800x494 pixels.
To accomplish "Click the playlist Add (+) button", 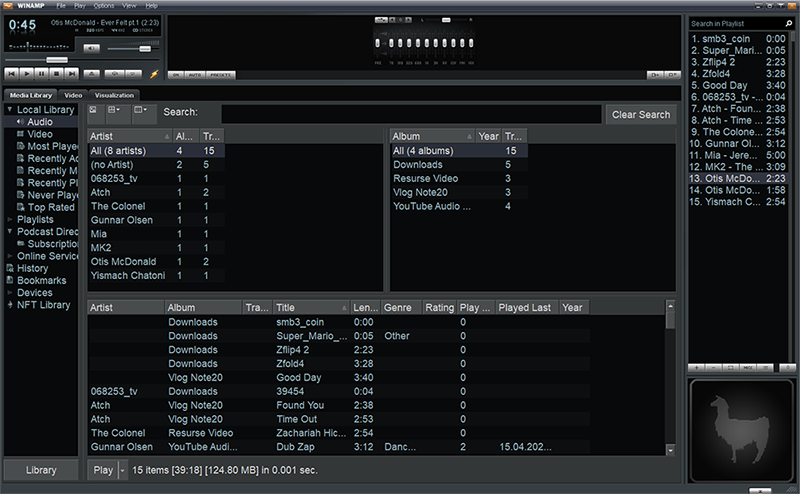I will click(x=696, y=367).
